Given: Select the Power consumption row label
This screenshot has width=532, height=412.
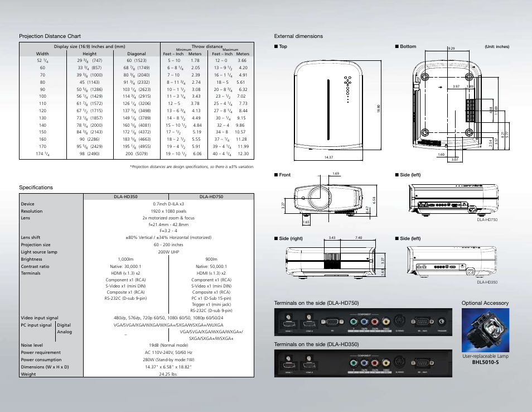Looking at the screenshot, I should [x=41, y=360].
